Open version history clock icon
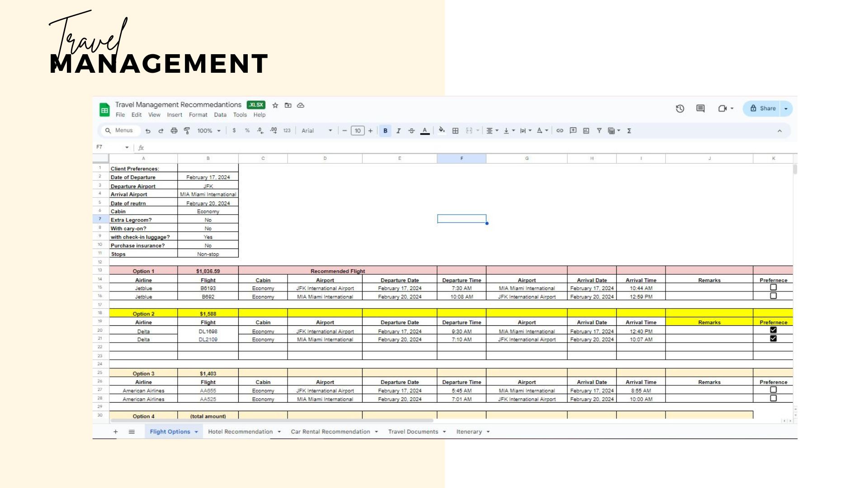868x488 pixels. [x=680, y=108]
